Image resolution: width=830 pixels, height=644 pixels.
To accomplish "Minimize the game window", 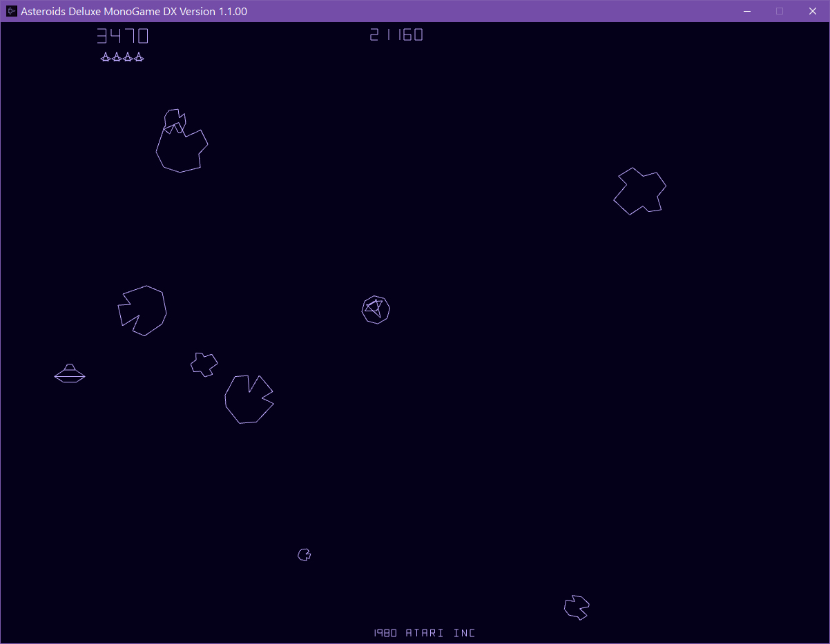I will click(746, 11).
